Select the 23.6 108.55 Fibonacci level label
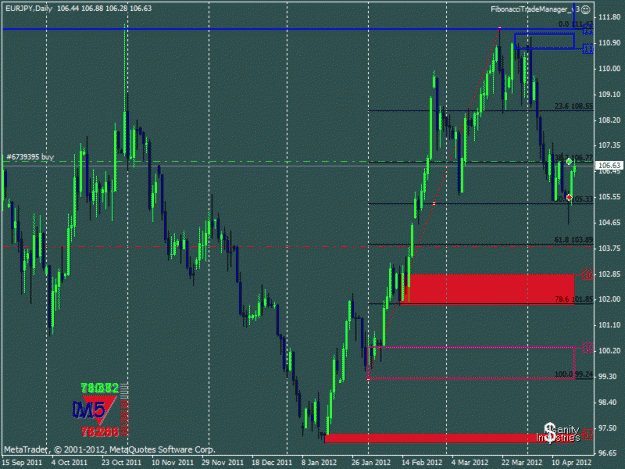 pyautogui.click(x=574, y=106)
